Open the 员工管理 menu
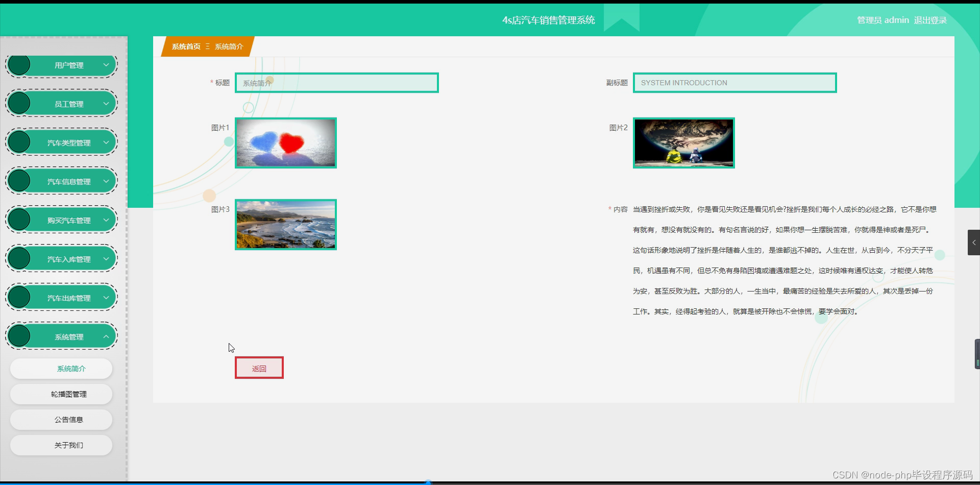This screenshot has width=980, height=485. click(x=61, y=104)
